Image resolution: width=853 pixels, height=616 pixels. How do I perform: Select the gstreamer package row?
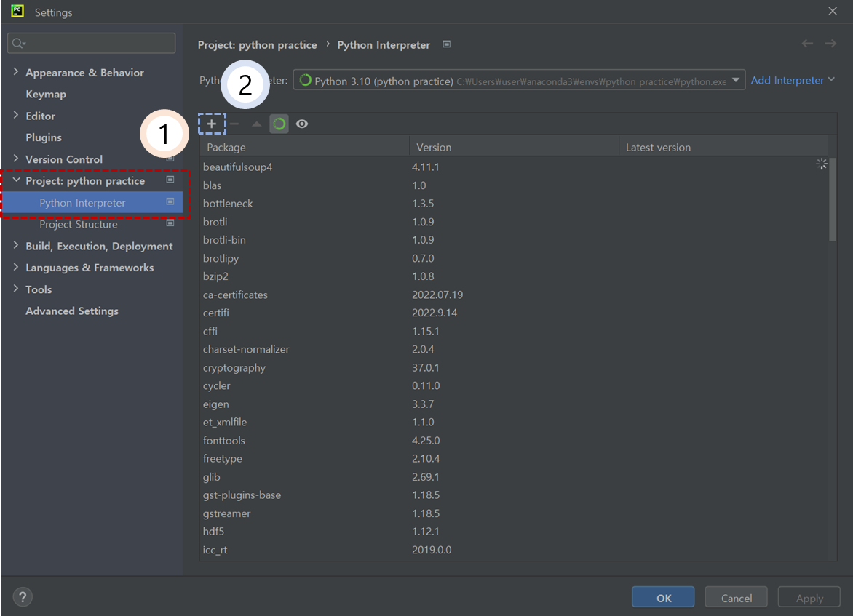[x=514, y=513]
